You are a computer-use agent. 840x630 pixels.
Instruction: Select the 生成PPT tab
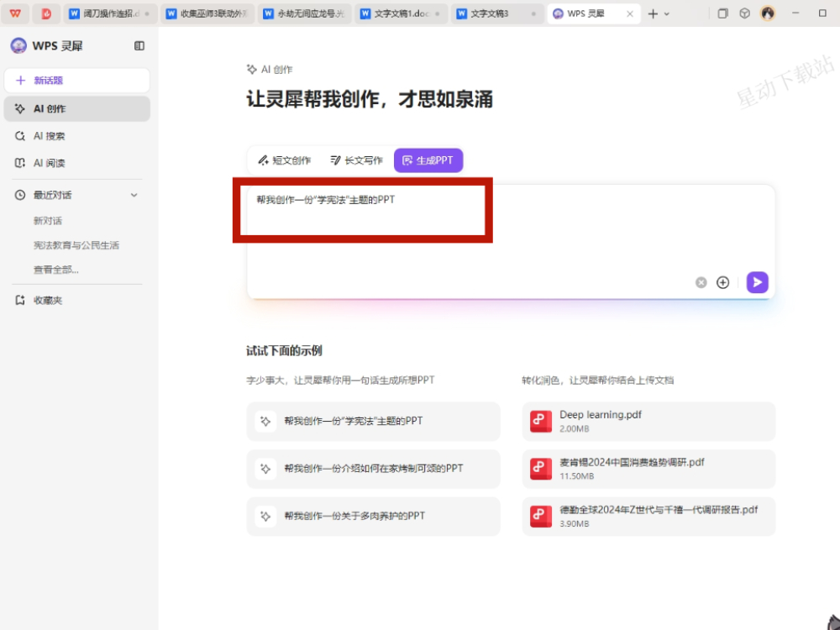428,160
